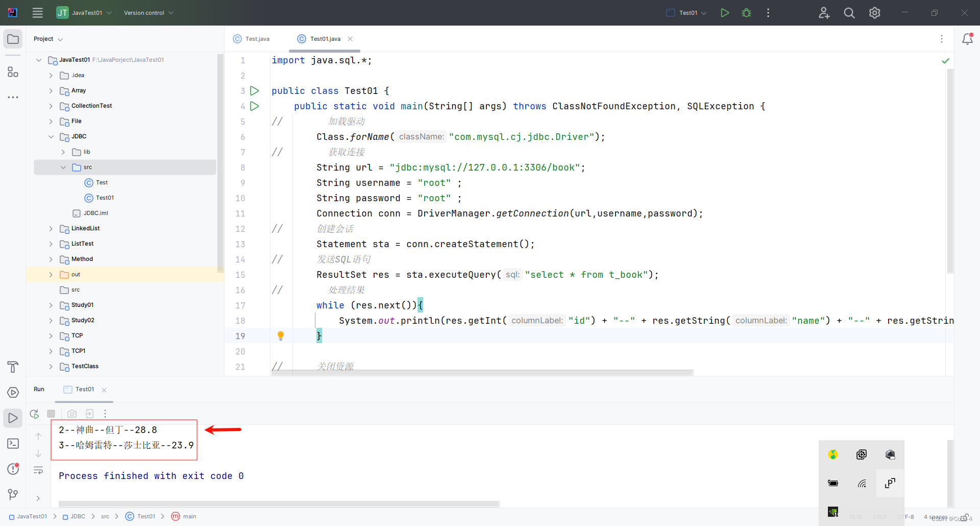Toggle Project tool window folder icon
This screenshot has width=980, height=526.
point(13,39)
